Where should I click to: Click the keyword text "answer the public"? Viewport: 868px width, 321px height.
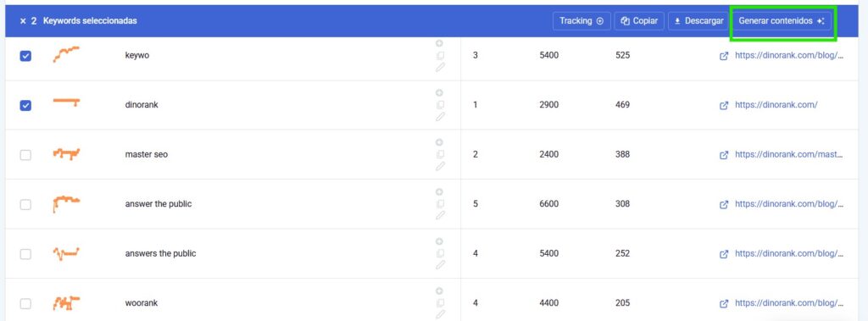pyautogui.click(x=159, y=203)
